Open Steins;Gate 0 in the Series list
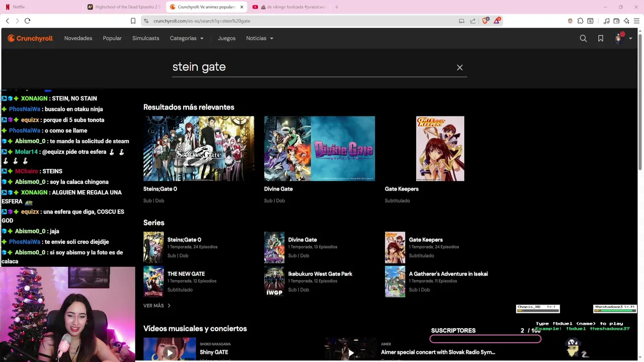Screen dimensions: 644x362 point(184,240)
